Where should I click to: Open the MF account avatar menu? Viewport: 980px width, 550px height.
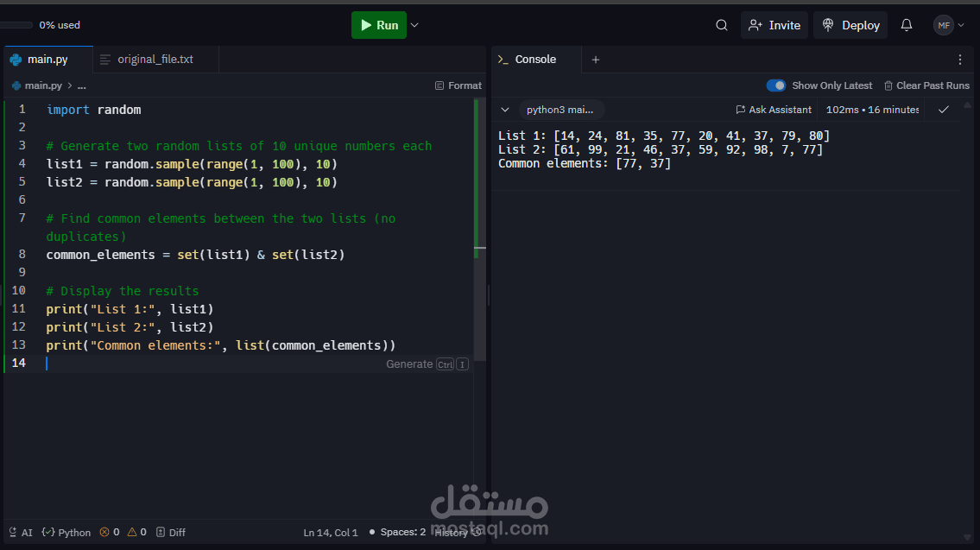[949, 25]
